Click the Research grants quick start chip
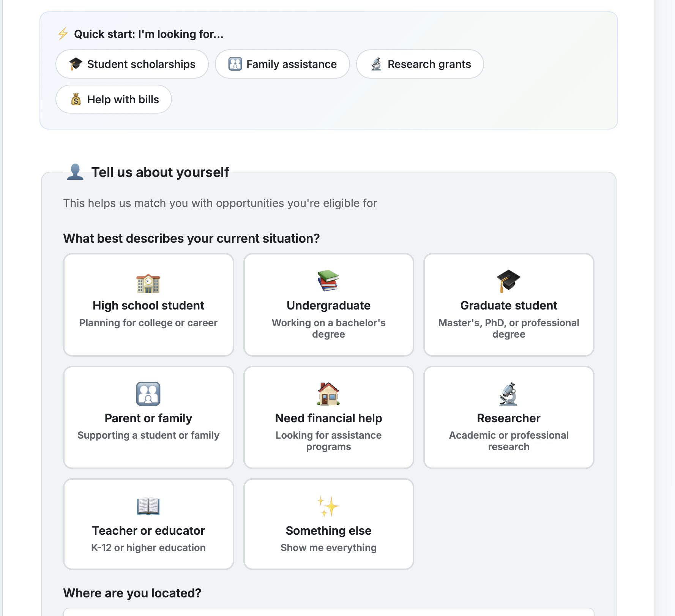 [x=420, y=64]
